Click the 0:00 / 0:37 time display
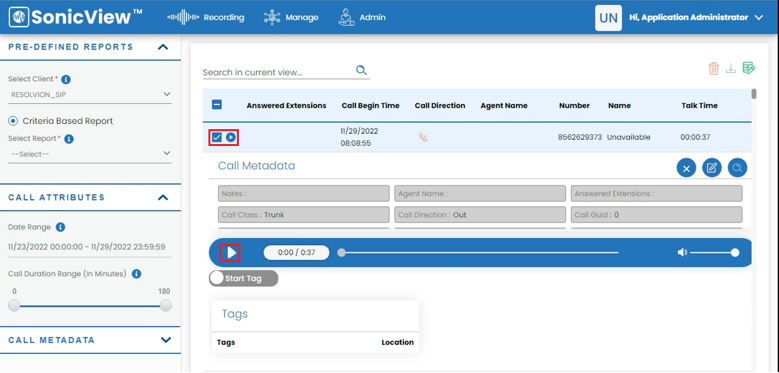This screenshot has height=373, width=779. (297, 252)
